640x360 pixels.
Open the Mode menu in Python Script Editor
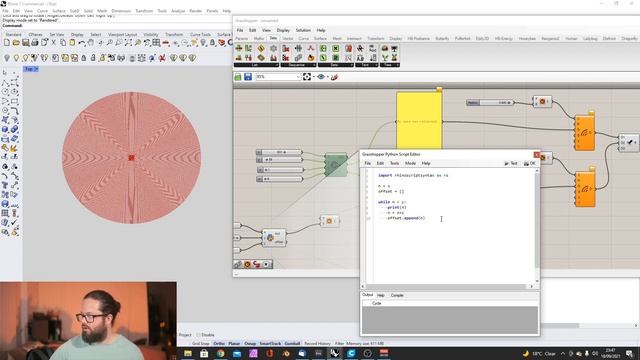pos(410,163)
